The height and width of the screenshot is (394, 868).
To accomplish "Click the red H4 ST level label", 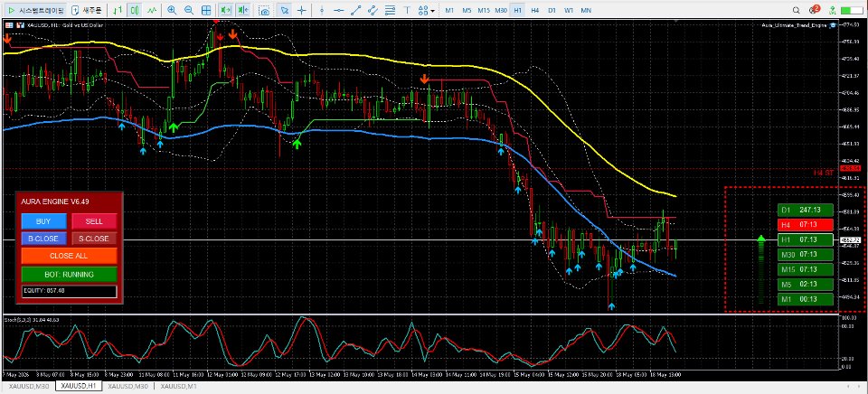I will 823,173.
